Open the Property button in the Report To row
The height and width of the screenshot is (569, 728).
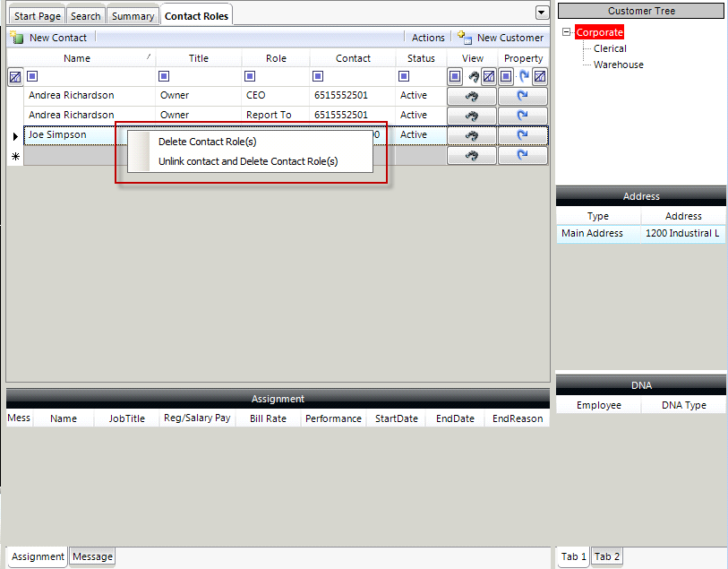(523, 116)
